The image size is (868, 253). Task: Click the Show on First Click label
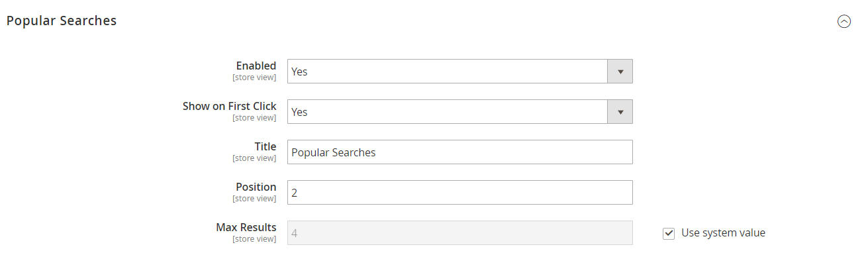click(230, 106)
